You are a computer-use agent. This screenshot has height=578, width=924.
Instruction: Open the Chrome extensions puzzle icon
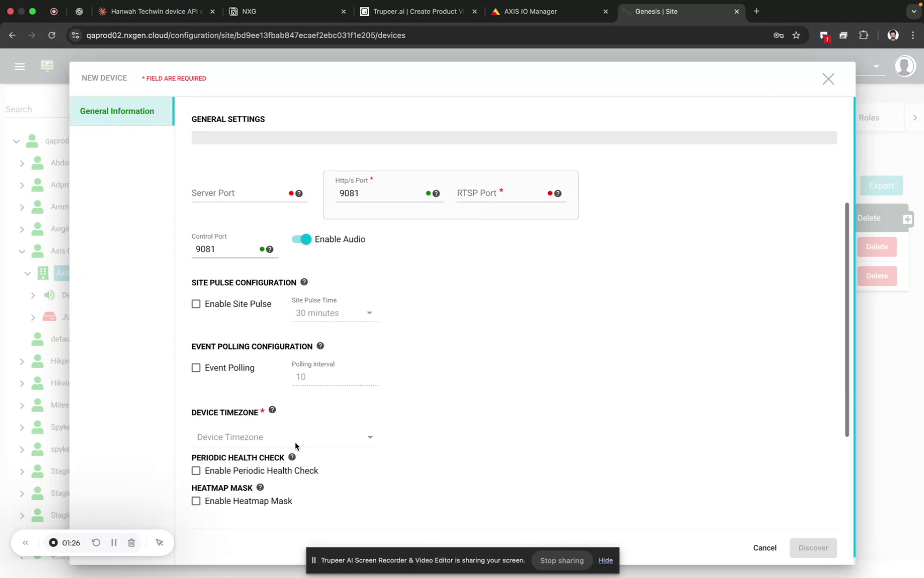tap(864, 35)
